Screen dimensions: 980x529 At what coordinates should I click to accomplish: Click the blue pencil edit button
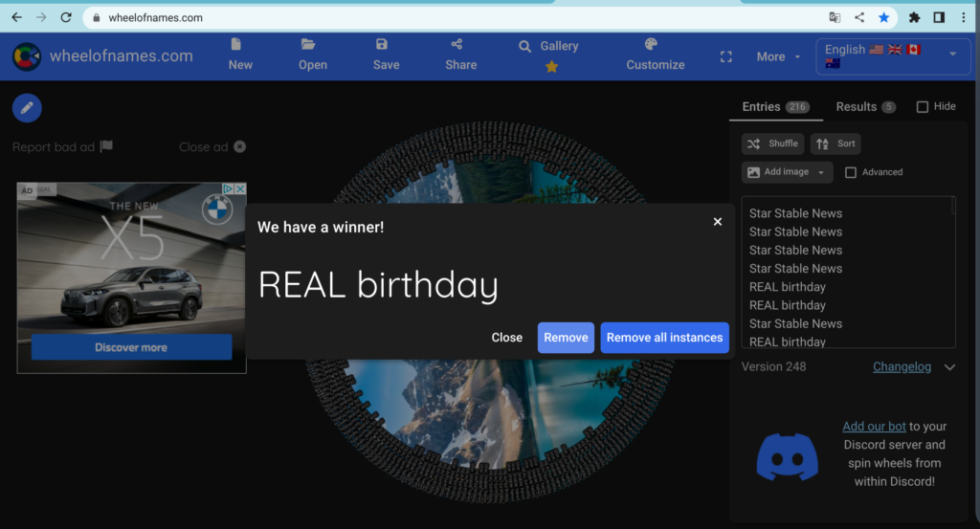[x=27, y=108]
